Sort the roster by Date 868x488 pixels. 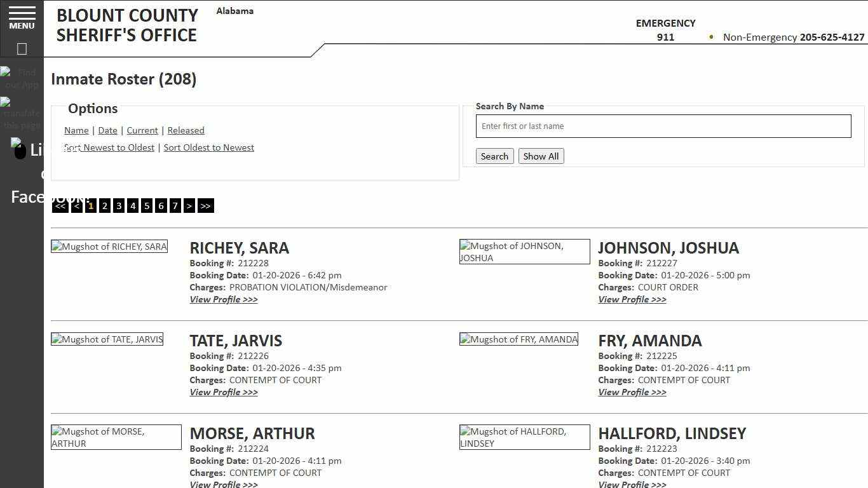[107, 130]
